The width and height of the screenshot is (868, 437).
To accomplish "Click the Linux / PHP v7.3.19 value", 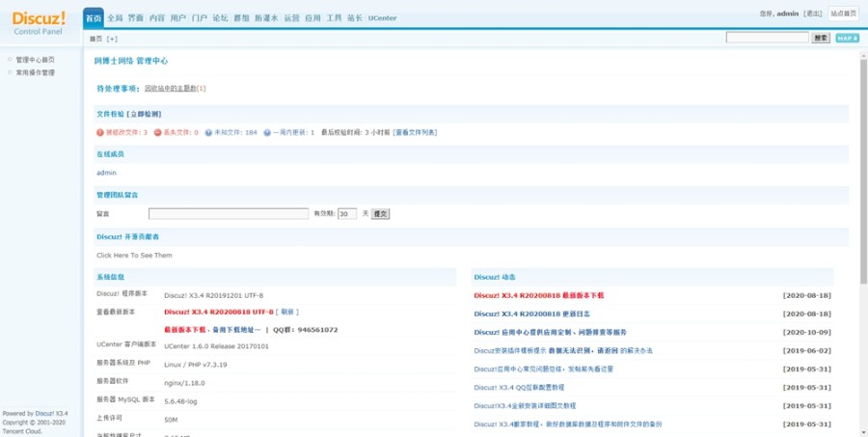I will click(x=196, y=365).
